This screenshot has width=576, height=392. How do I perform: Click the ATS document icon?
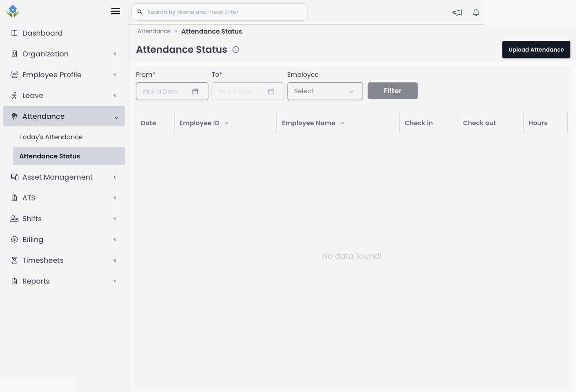coord(14,198)
